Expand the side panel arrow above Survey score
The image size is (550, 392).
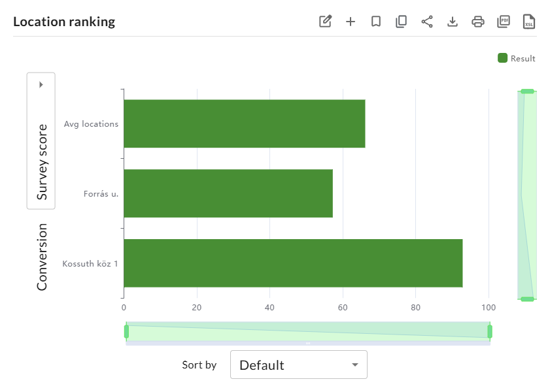[x=41, y=84]
